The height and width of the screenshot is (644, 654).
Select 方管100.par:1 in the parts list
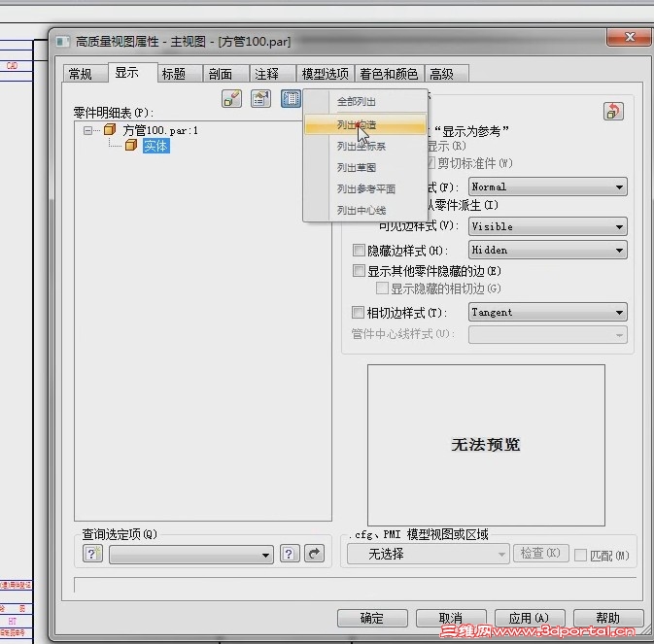point(160,130)
